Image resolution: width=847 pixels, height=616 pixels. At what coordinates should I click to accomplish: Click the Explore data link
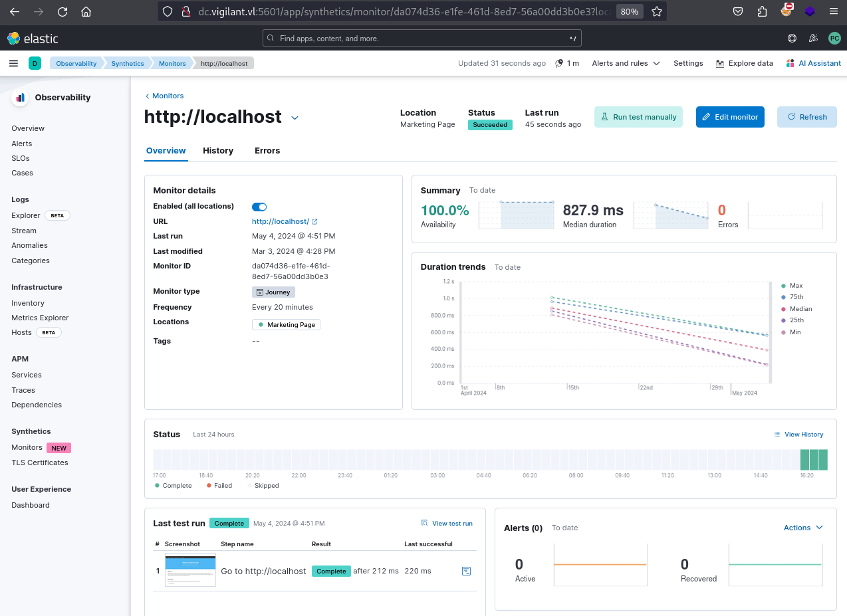click(x=745, y=63)
